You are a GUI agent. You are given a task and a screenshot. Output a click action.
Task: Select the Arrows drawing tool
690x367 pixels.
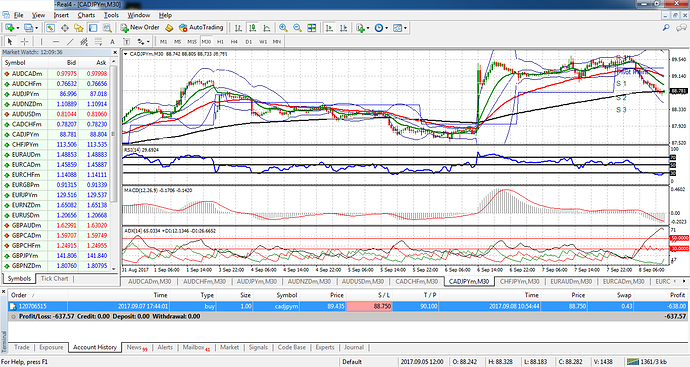point(141,42)
